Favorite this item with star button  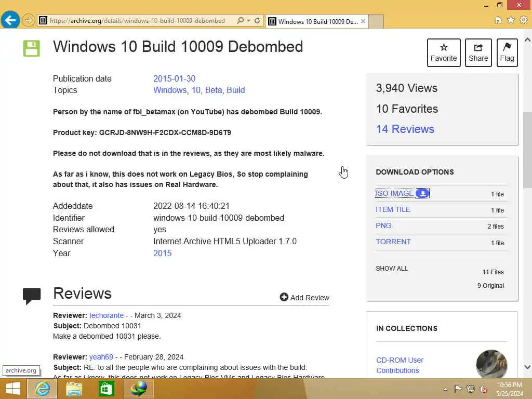tap(444, 52)
